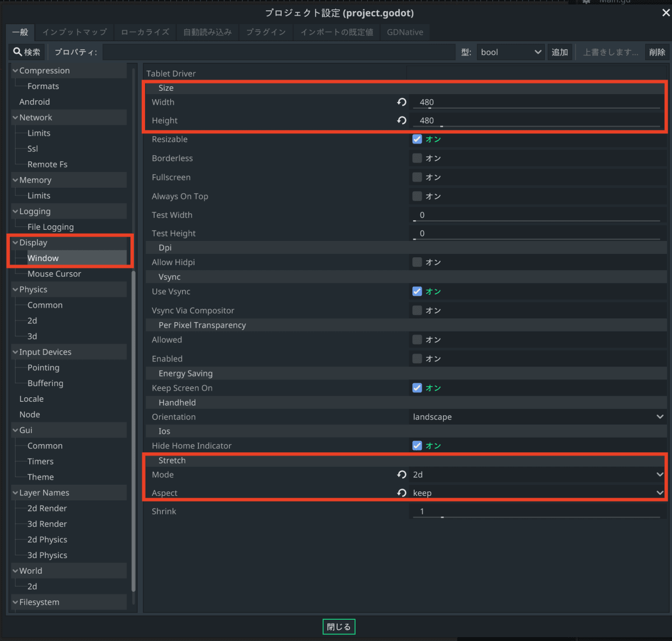Open the ローカライズ tab
Screen dimensions: 672x641
[x=145, y=32]
